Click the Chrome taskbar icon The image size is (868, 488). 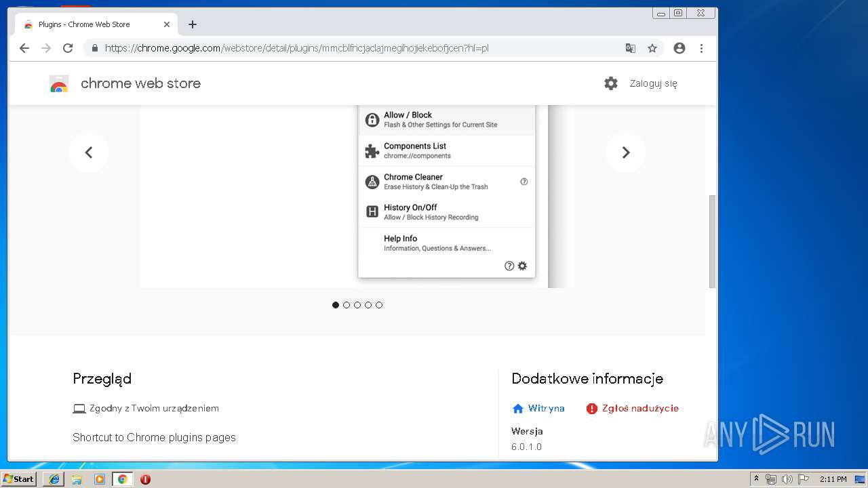(123, 479)
